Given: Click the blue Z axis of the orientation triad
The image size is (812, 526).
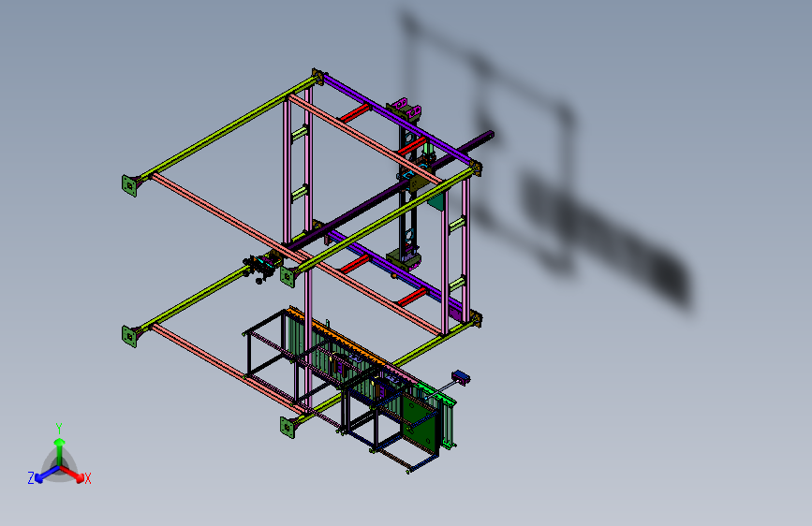Looking at the screenshot, I should [x=47, y=474].
